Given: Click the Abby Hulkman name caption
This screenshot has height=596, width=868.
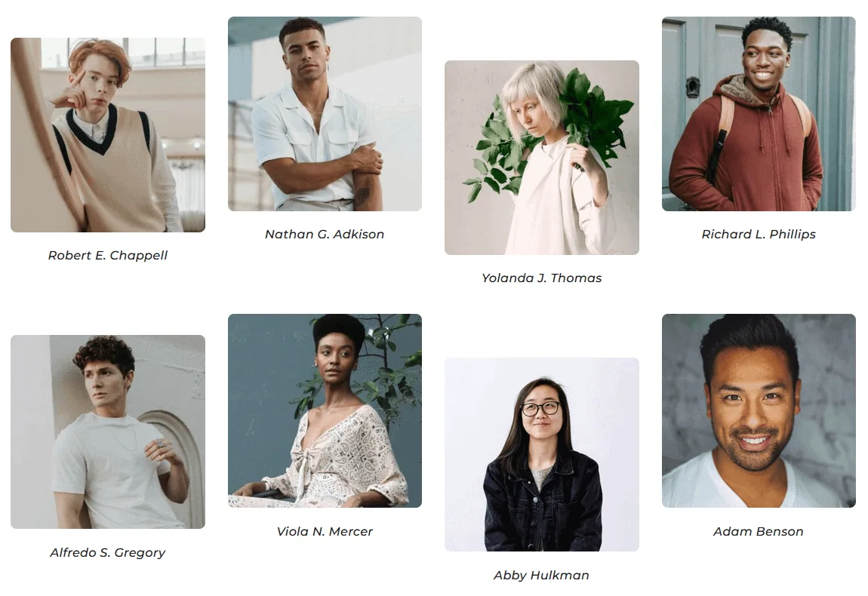Looking at the screenshot, I should coord(542,576).
